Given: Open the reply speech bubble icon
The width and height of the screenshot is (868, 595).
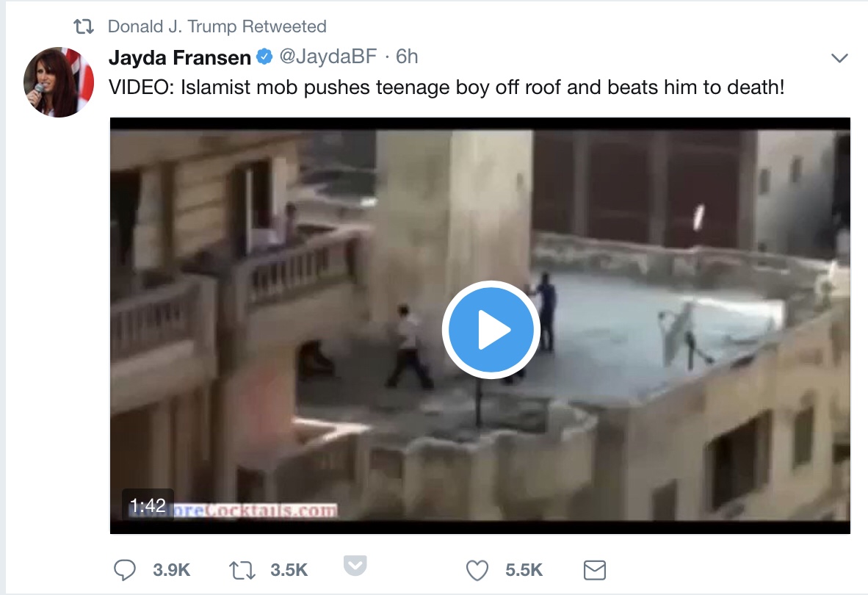Looking at the screenshot, I should [125, 569].
